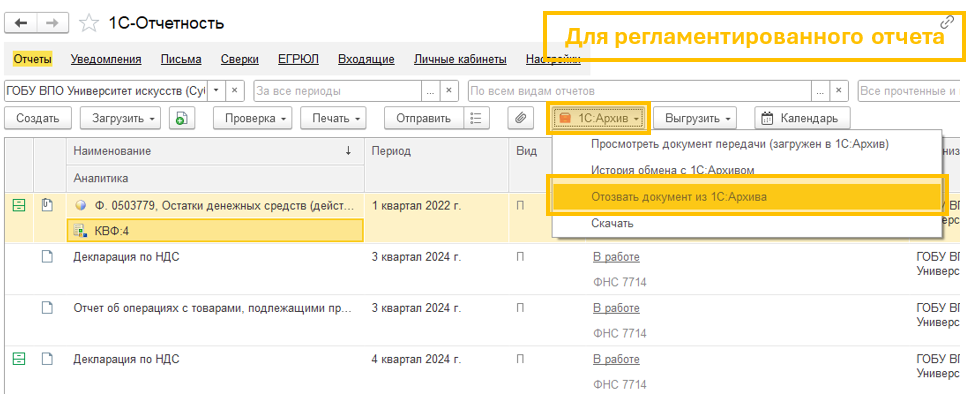Choose Скачать from the 1С:Архив menu
Image resolution: width=971 pixels, height=417 pixels.
pos(747,223)
